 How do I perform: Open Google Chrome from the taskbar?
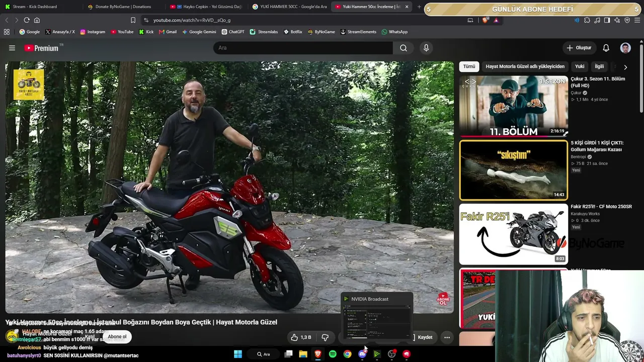tap(347, 354)
